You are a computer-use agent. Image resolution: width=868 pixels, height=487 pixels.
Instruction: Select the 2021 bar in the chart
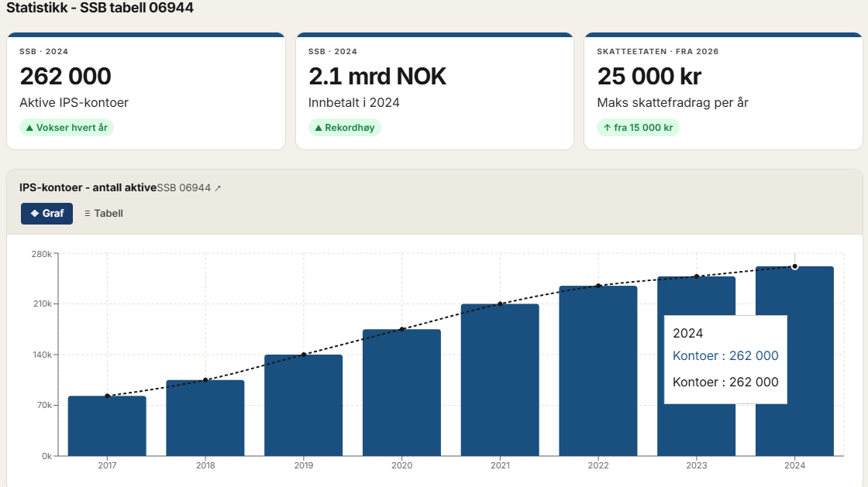500,379
